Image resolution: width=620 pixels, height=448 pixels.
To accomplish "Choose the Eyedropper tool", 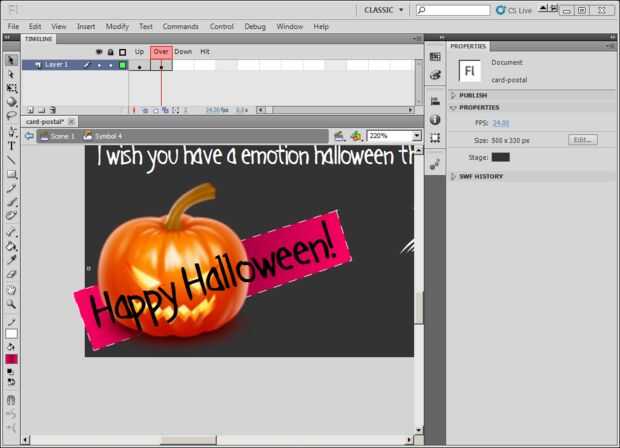I will pyautogui.click(x=11, y=260).
